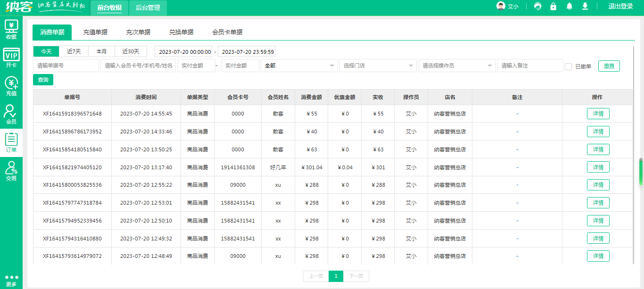Open the 选择门店 store dropdown
The image size is (644, 289).
pyautogui.click(x=378, y=66)
